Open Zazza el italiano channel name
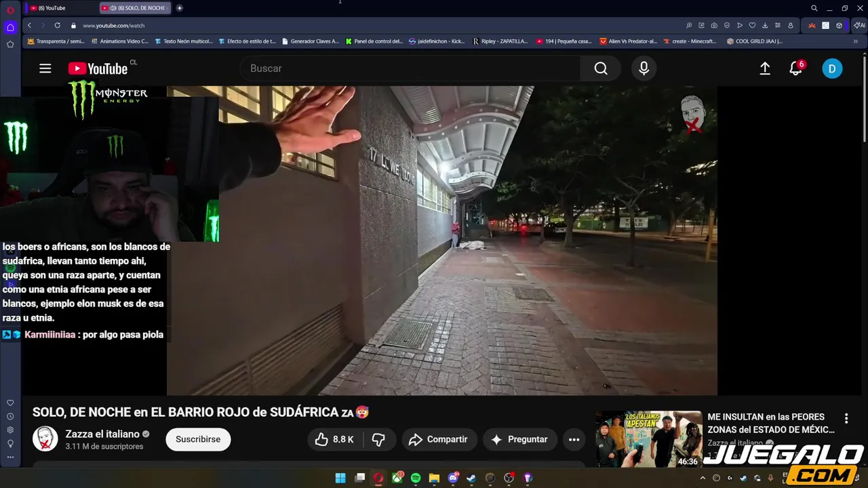The height and width of the screenshot is (488, 868). [102, 434]
